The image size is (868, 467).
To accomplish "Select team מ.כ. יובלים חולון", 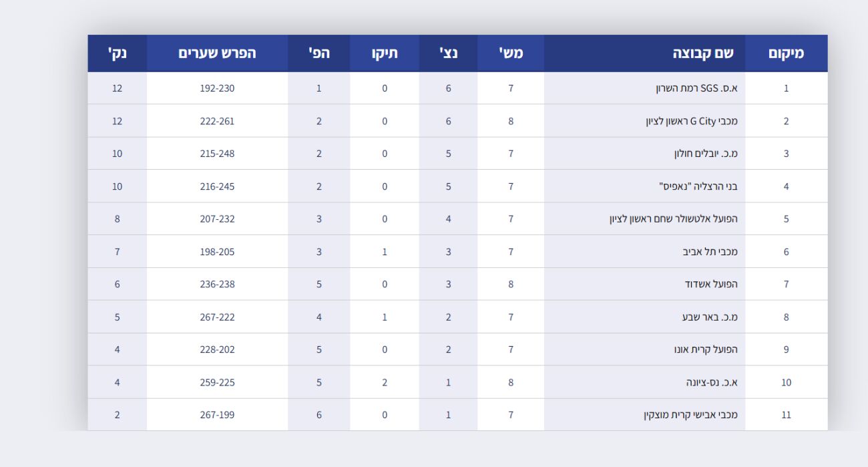I will [706, 154].
